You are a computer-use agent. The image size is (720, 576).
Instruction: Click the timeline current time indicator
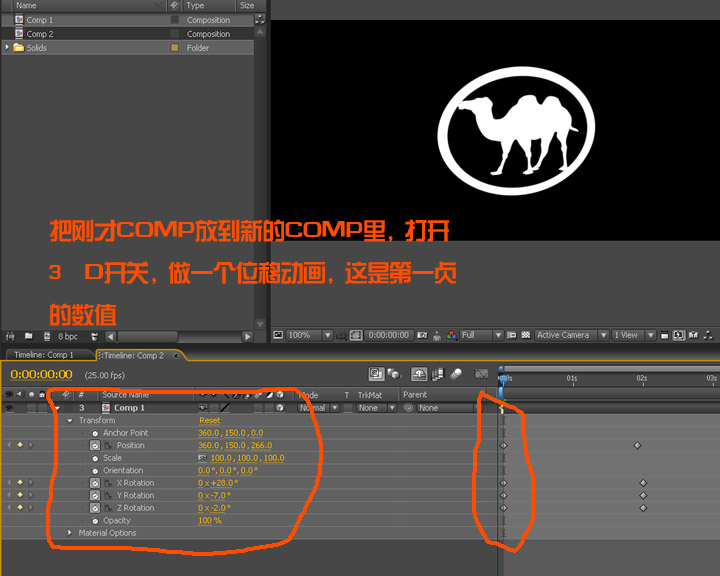point(503,378)
